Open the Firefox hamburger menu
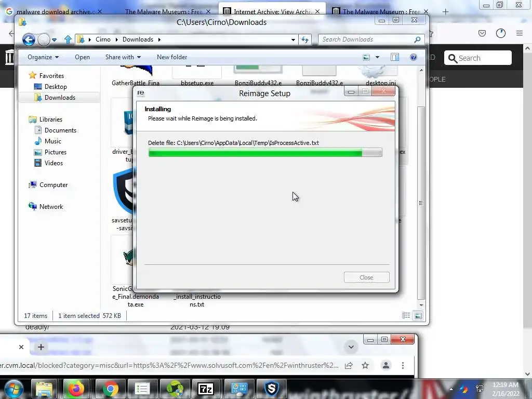Image resolution: width=532 pixels, height=399 pixels. (520, 33)
